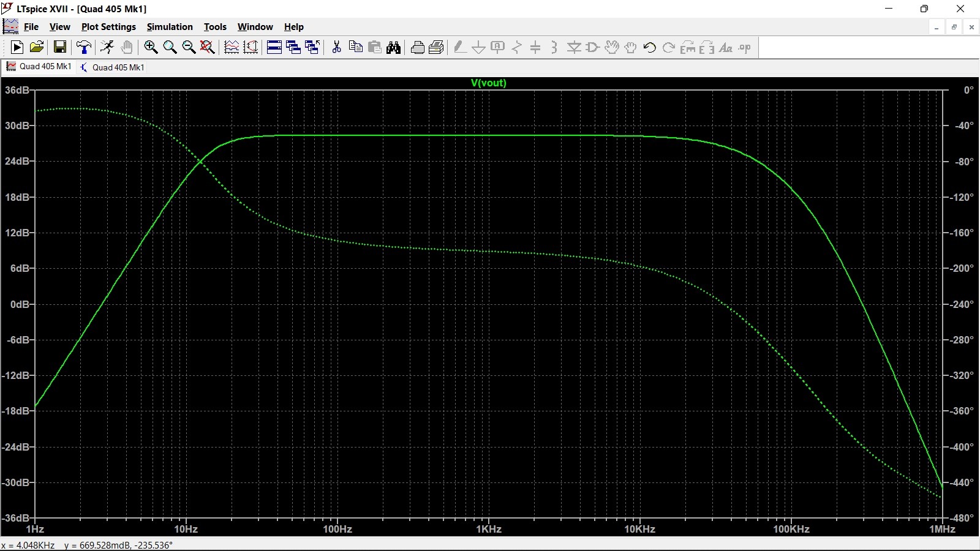Close all windows toolbar icon
The width and height of the screenshot is (980, 551).
312,47
